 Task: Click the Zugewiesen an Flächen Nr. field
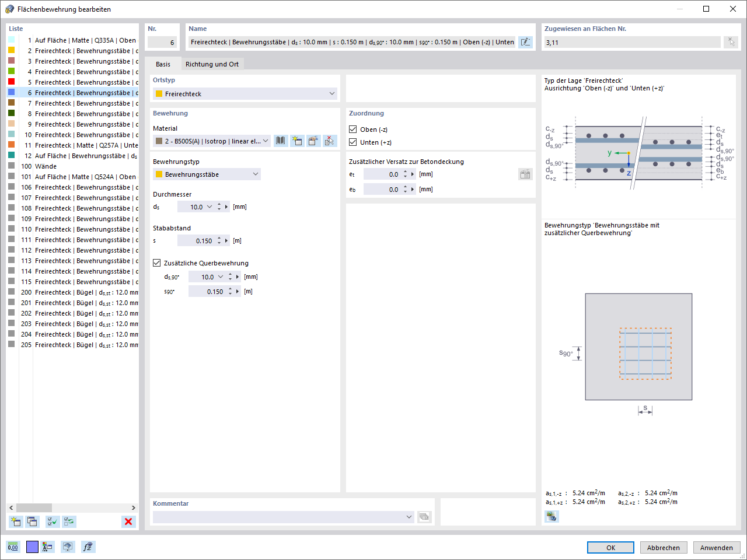[x=633, y=42]
